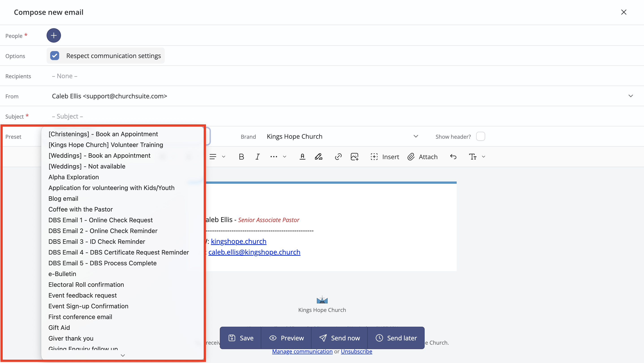Expand the more formatting dropdown arrow
644x363 pixels.
coord(285,157)
